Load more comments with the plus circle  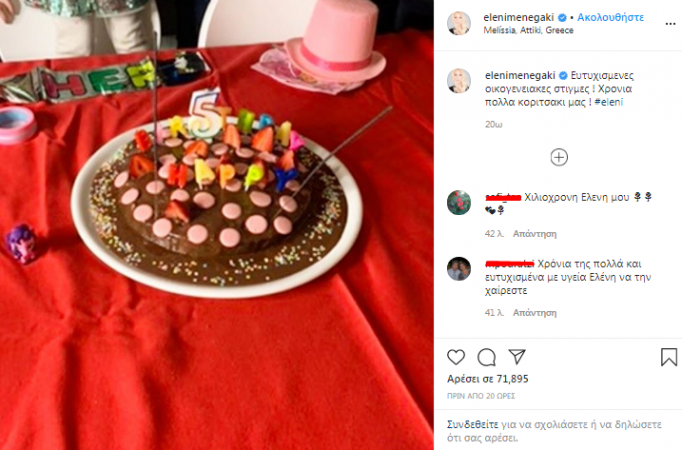click(x=559, y=157)
